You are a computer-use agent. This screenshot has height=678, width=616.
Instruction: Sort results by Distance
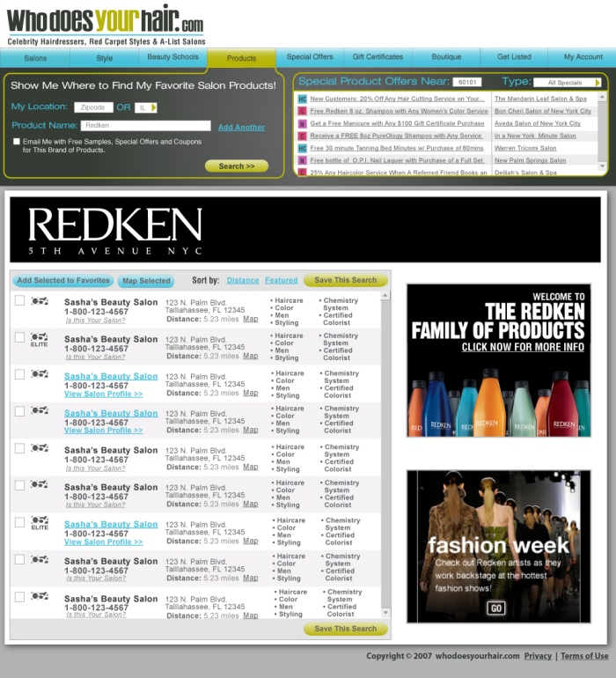pos(243,280)
